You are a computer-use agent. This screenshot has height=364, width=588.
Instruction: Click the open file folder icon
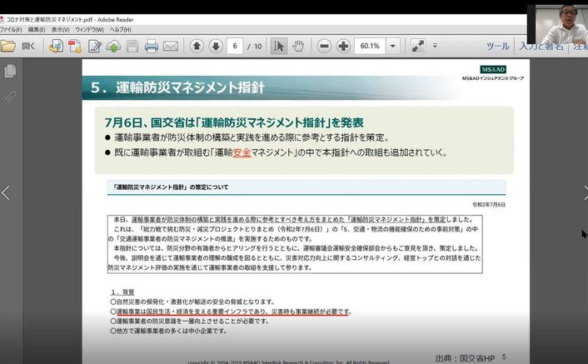click(9, 46)
